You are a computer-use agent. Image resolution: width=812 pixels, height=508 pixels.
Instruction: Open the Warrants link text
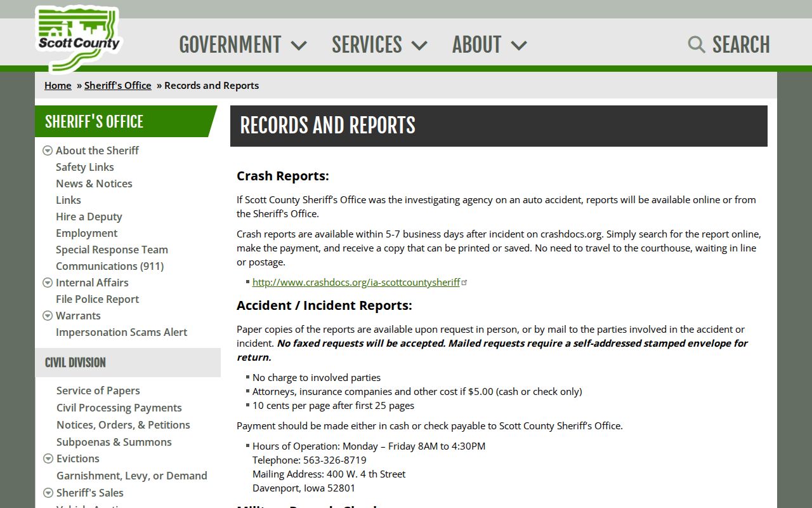coord(78,316)
